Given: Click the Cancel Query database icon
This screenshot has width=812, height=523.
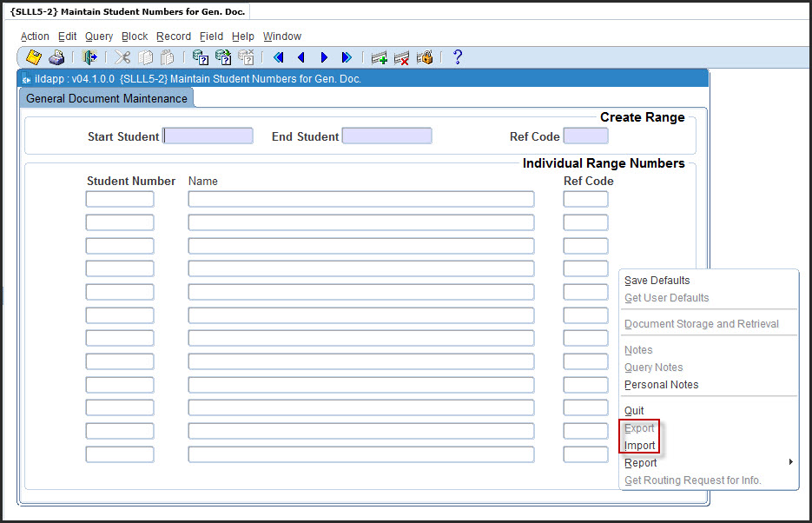Looking at the screenshot, I should (x=246, y=57).
